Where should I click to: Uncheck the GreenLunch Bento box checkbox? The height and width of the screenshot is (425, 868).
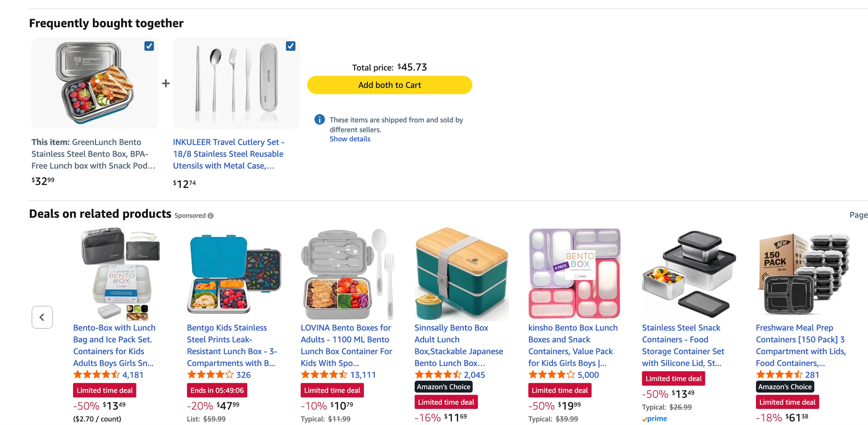(149, 46)
